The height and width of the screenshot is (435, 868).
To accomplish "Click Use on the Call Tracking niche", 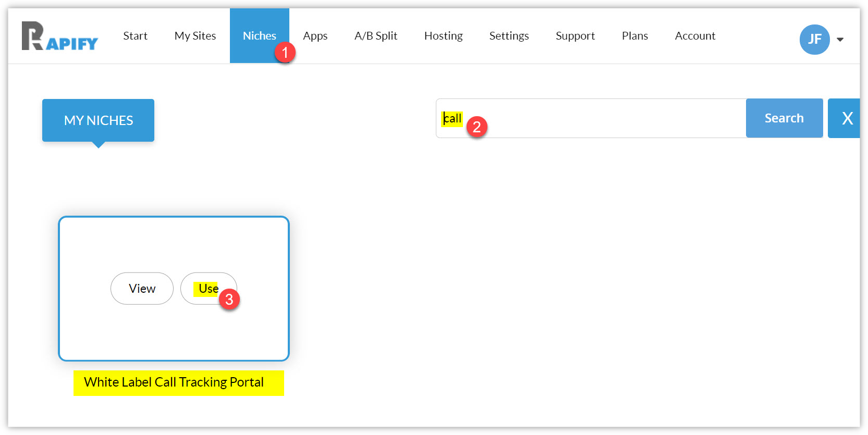I will click(208, 289).
